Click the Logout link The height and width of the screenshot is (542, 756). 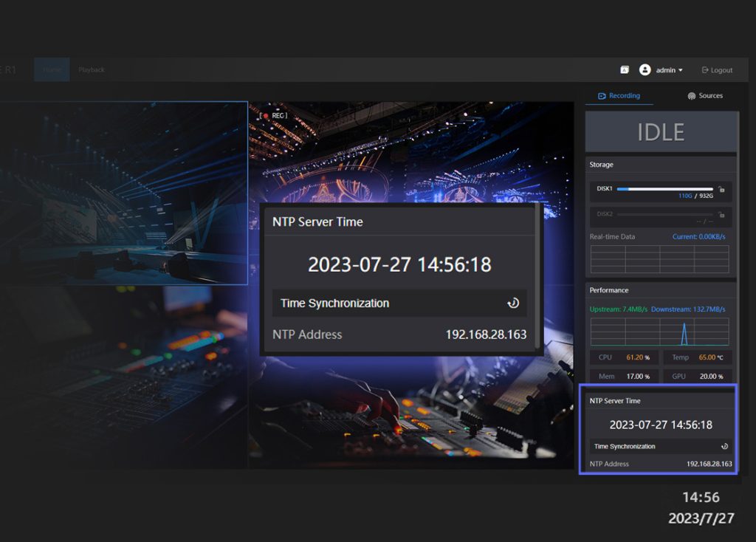point(717,70)
